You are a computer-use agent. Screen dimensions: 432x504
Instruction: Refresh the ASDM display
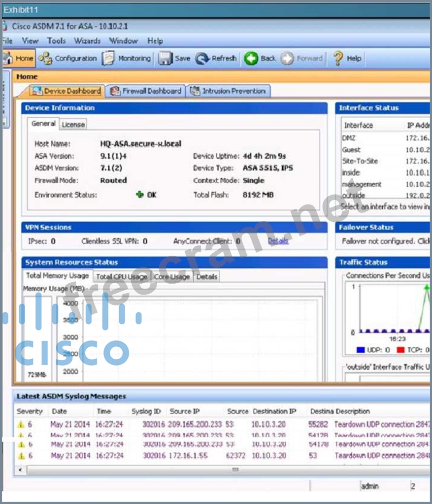216,59
